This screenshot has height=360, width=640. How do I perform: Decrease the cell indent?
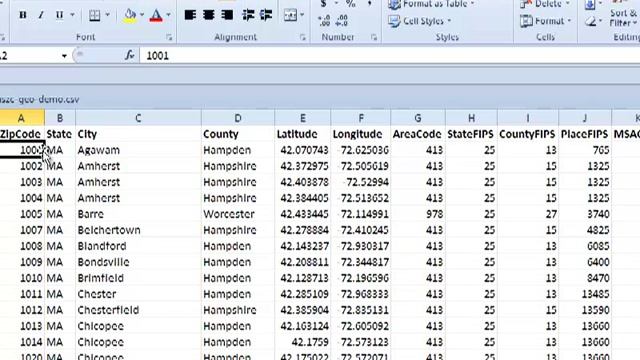click(248, 16)
